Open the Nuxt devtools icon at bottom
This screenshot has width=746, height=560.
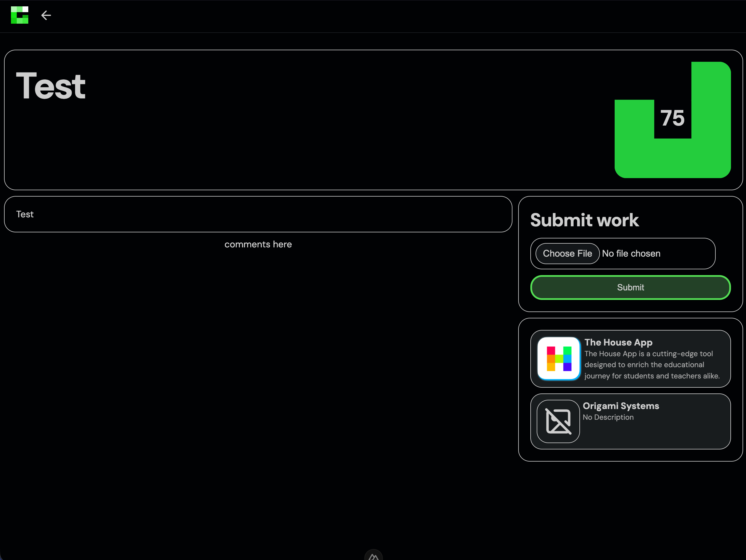373,556
